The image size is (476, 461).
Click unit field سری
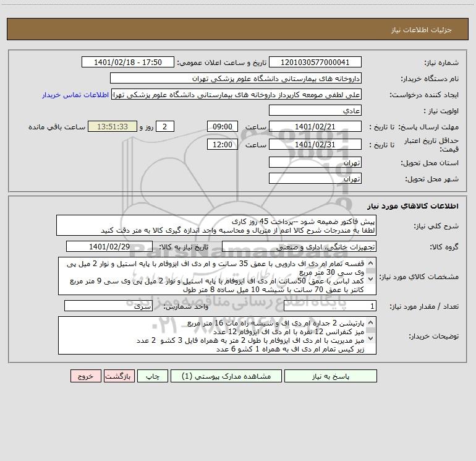pos(108,306)
